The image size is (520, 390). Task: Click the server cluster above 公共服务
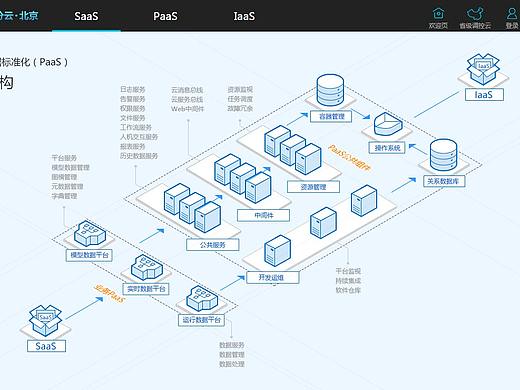(192, 208)
